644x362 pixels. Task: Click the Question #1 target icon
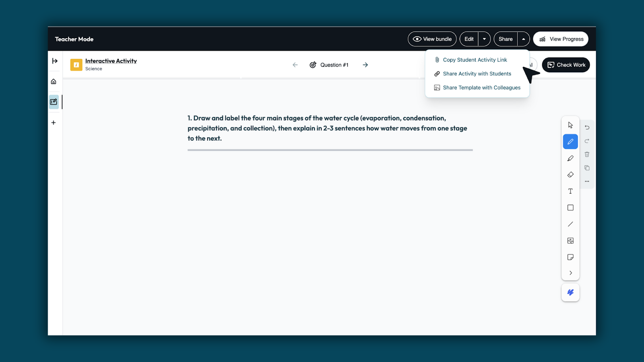click(x=313, y=65)
